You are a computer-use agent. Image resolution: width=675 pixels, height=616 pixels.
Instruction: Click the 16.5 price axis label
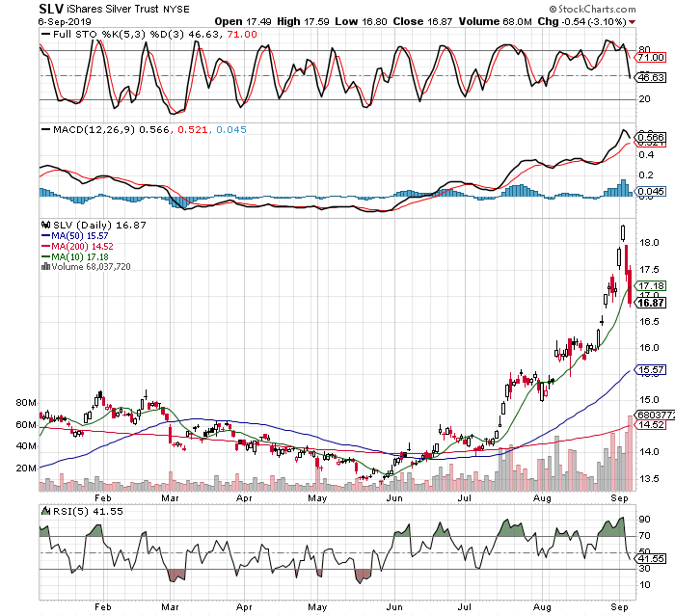click(649, 322)
